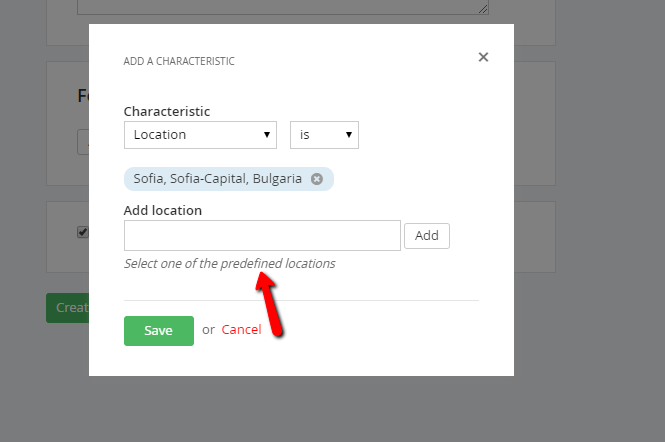Screen dimensions: 665x442
Task: Close the Add a Characteristic dialog
Action: [x=483, y=57]
